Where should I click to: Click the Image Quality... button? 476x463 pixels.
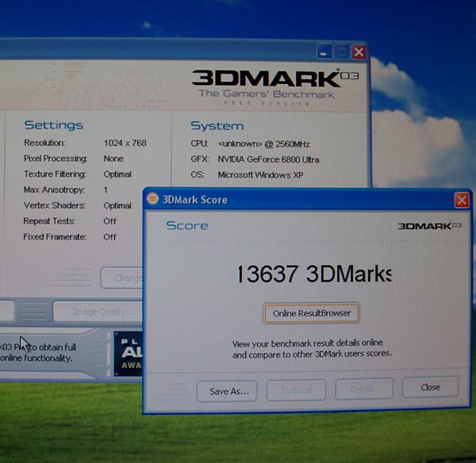[x=98, y=312]
